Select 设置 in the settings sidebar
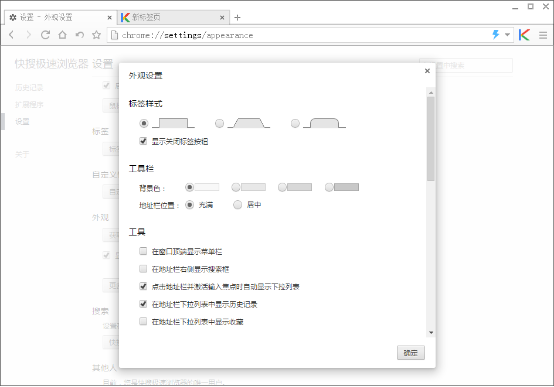Viewport: 554px width, 387px height. click(22, 122)
